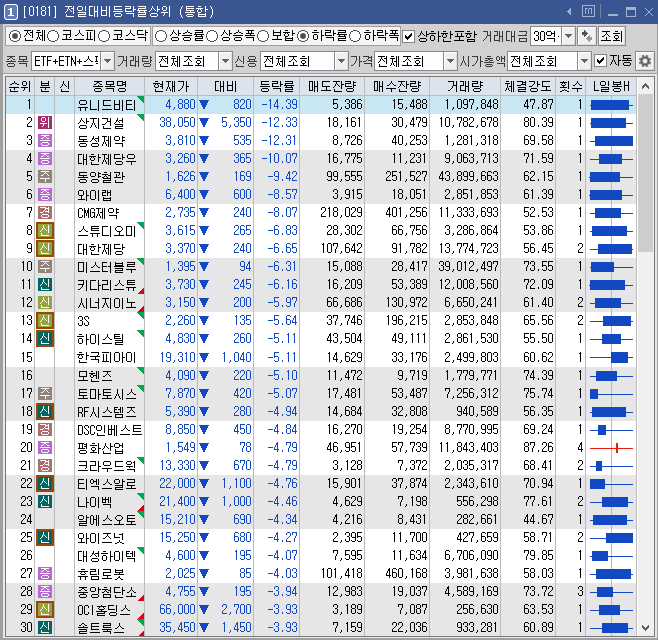Sort by 매도잔량 column header

(332, 86)
